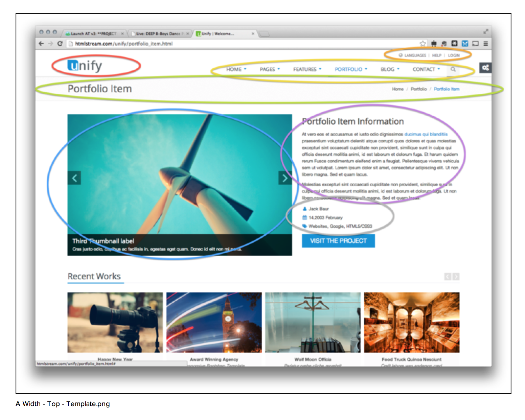Image resolution: width=525 pixels, height=420 pixels.
Task: Open the Food Truck Quinoa Nesciunt thumbnail
Action: 412,323
